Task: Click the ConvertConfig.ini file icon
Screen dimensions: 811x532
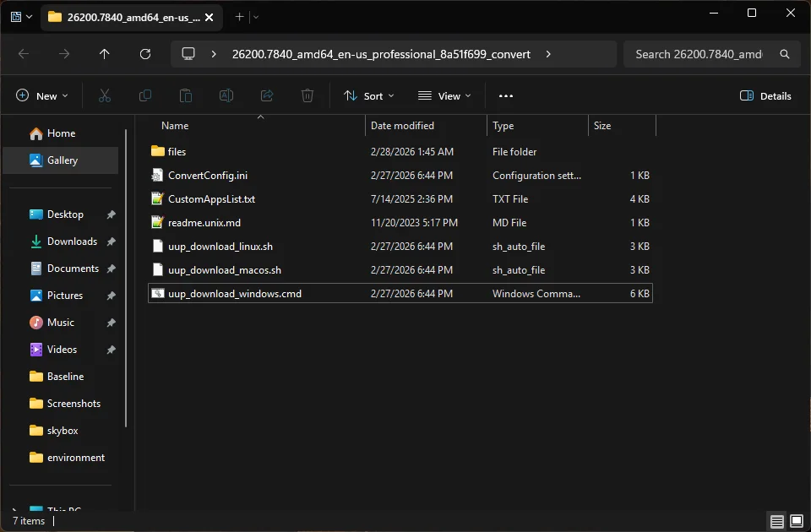Action: [x=157, y=175]
